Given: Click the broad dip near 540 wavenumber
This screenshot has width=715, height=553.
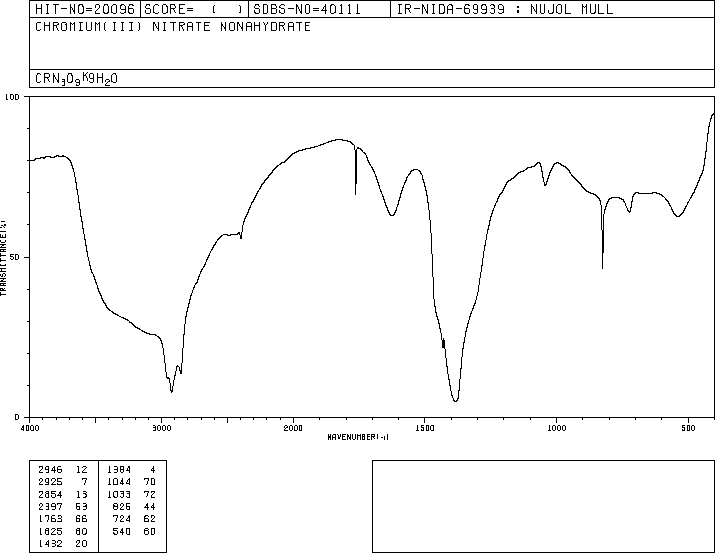Looking at the screenshot, I should (678, 216).
